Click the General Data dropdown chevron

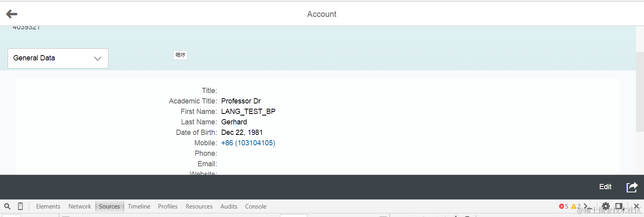point(97,58)
